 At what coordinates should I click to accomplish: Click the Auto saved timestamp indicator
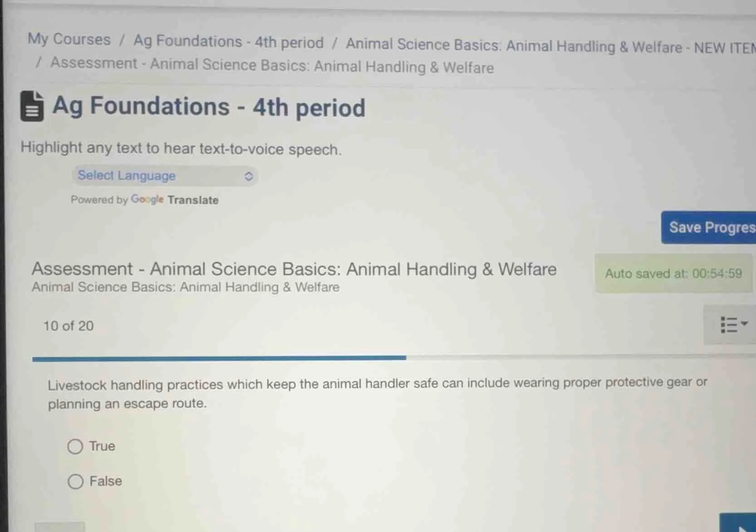673,273
